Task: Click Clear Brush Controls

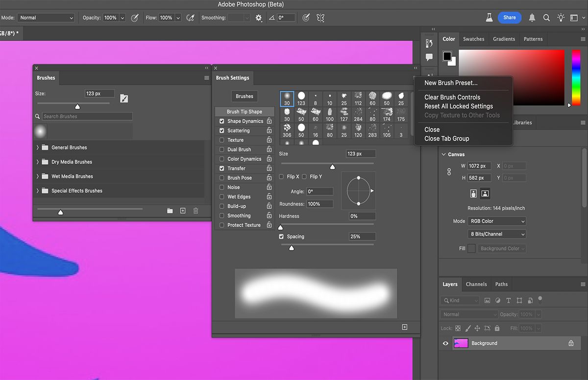Action: tap(451, 97)
